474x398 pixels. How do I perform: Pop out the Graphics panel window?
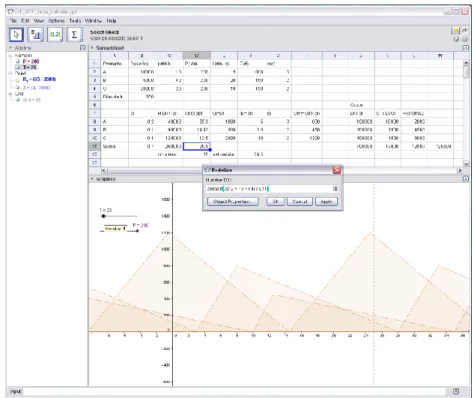coord(466,179)
